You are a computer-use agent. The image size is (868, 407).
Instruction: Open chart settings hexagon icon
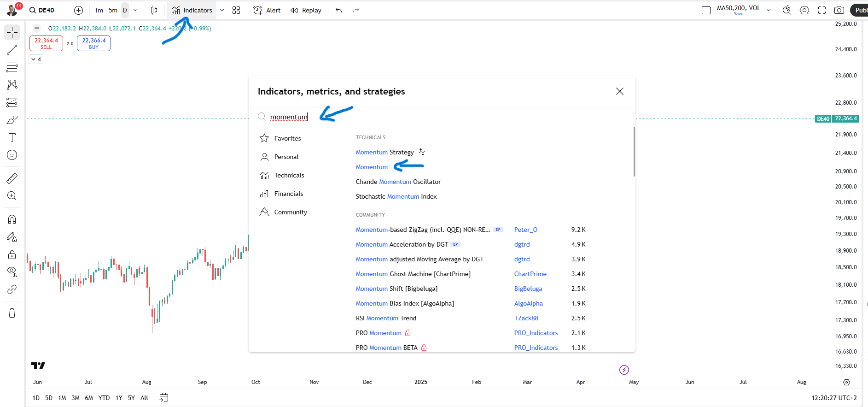pyautogui.click(x=804, y=10)
